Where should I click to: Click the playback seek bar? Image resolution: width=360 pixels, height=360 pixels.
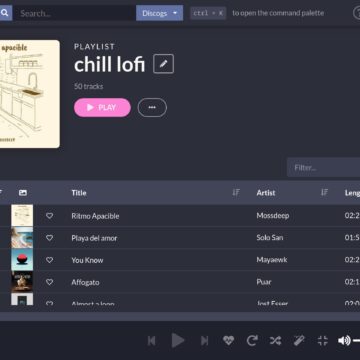coord(180,317)
